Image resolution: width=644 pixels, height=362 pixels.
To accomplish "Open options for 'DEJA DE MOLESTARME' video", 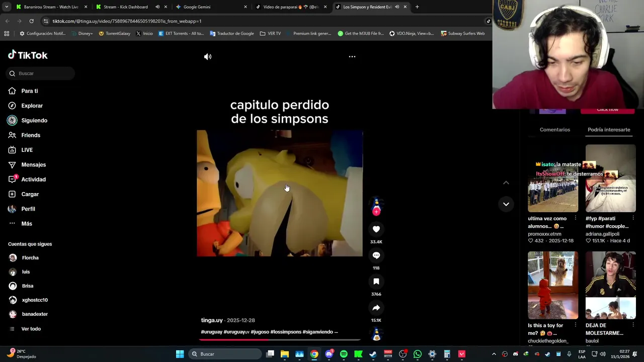I will (633, 325).
